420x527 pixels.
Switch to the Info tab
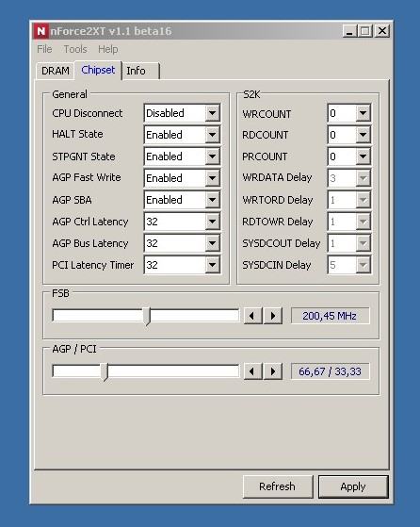[x=140, y=71]
